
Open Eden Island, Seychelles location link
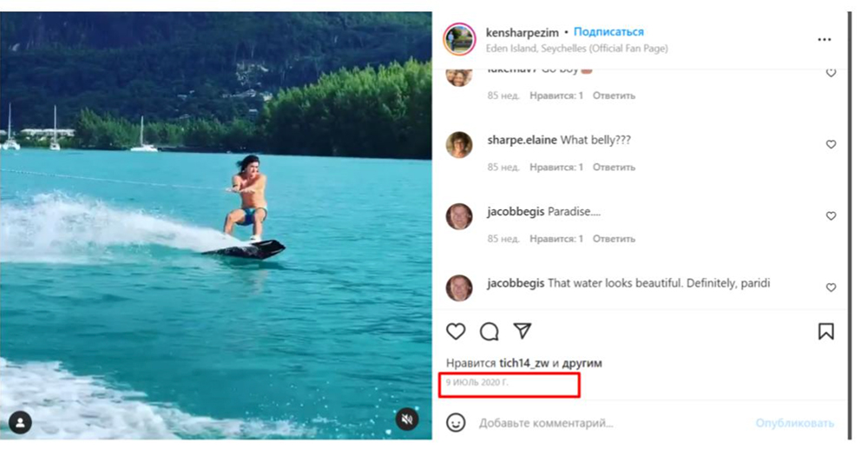pos(577,48)
